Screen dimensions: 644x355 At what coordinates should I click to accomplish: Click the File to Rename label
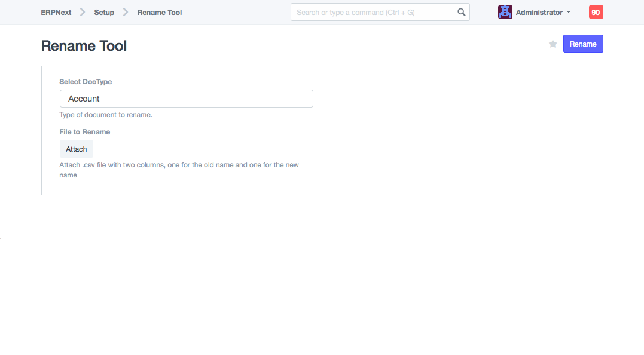tap(85, 132)
